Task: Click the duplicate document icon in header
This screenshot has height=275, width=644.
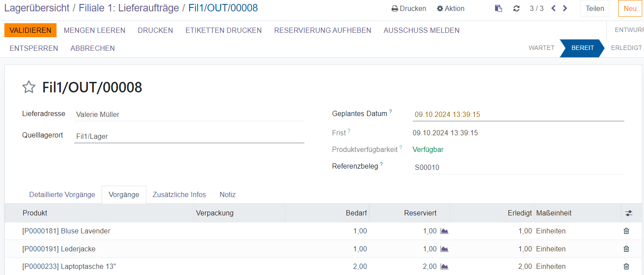Action: (x=499, y=8)
